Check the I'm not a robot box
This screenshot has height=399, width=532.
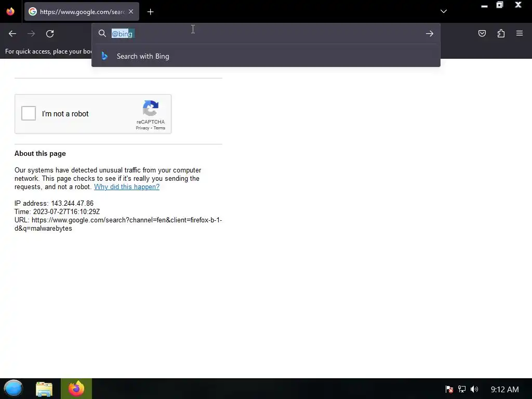point(29,113)
